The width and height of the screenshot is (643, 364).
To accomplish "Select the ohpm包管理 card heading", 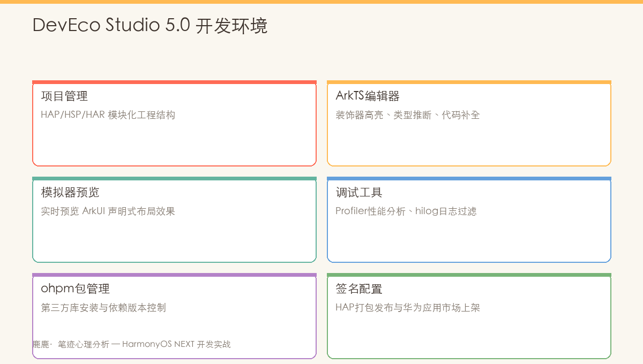I will point(76,289).
